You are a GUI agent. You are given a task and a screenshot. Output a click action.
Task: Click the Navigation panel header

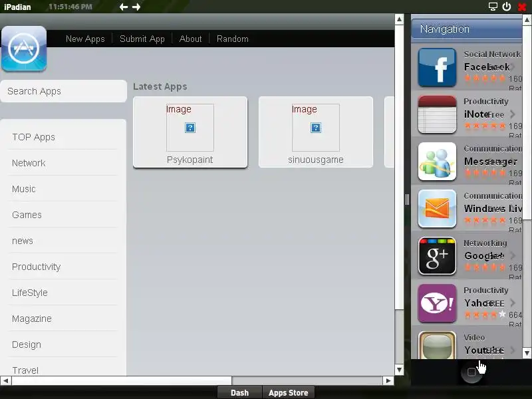[467, 29]
